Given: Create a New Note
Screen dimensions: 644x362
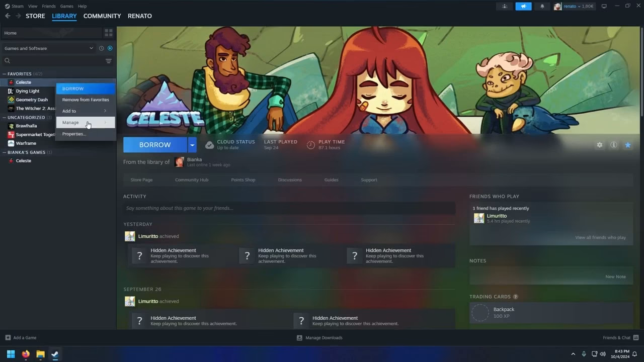Looking at the screenshot, I should [615, 277].
